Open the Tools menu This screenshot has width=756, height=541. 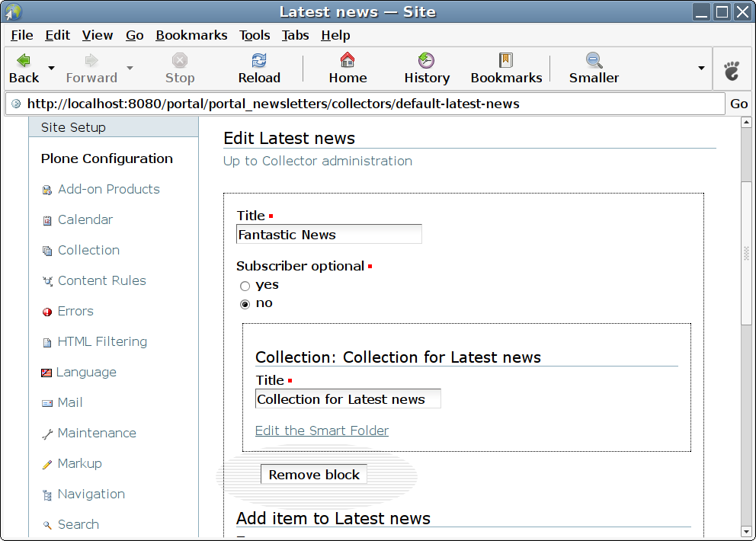(x=255, y=35)
